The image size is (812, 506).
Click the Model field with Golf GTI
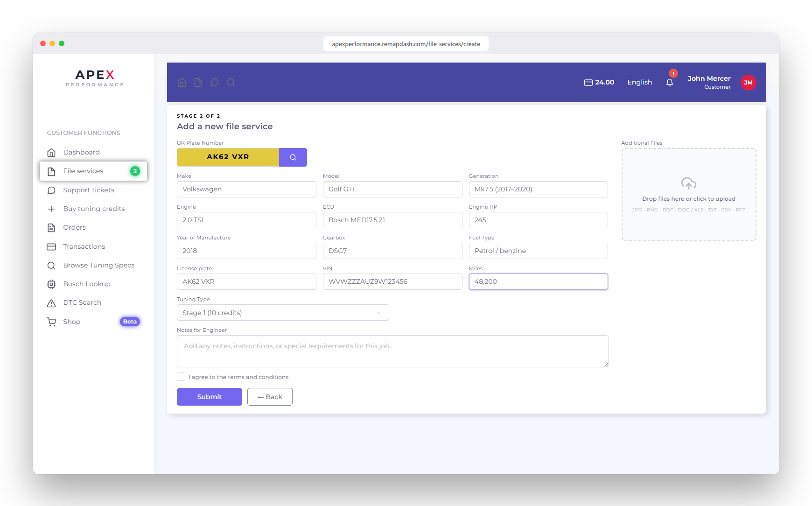(392, 190)
